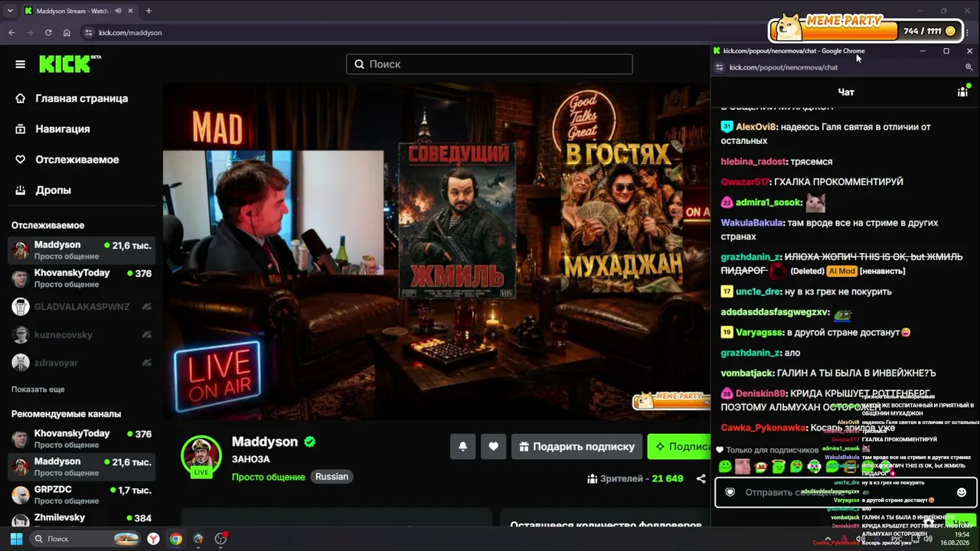Viewport: 980px width, 551px height.
Task: Open offline channel zdravoyar
Action: point(81,363)
